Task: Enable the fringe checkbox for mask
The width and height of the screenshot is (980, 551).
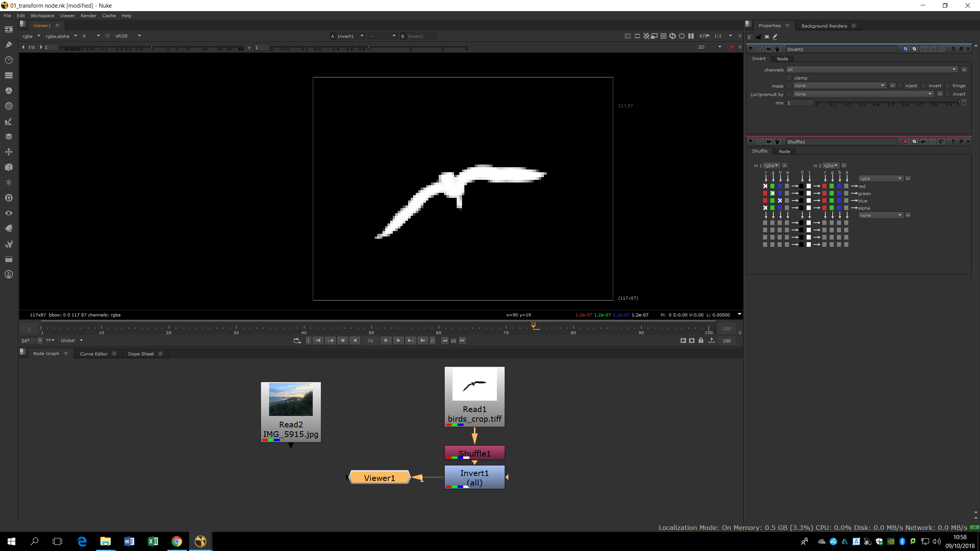Action: (x=947, y=86)
